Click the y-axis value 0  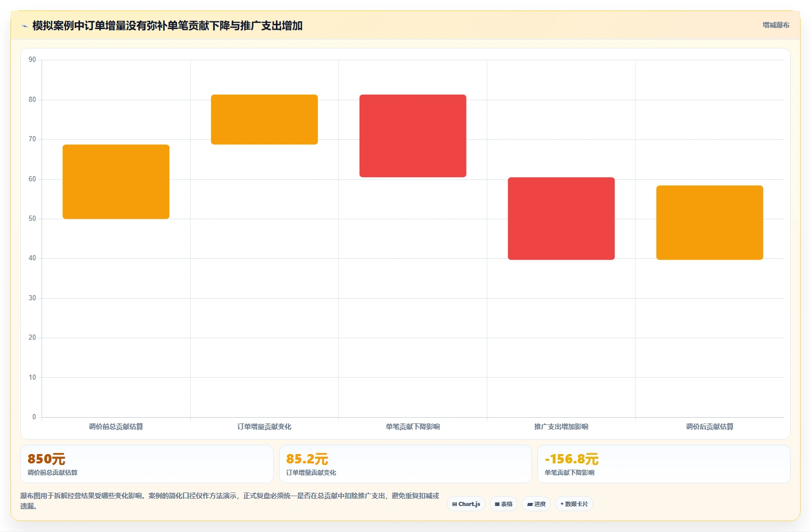click(34, 417)
